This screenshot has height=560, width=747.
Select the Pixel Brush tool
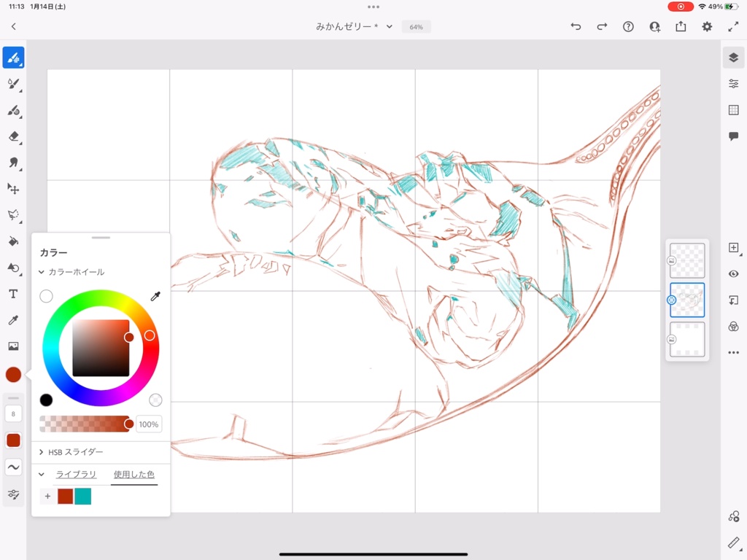point(13,57)
